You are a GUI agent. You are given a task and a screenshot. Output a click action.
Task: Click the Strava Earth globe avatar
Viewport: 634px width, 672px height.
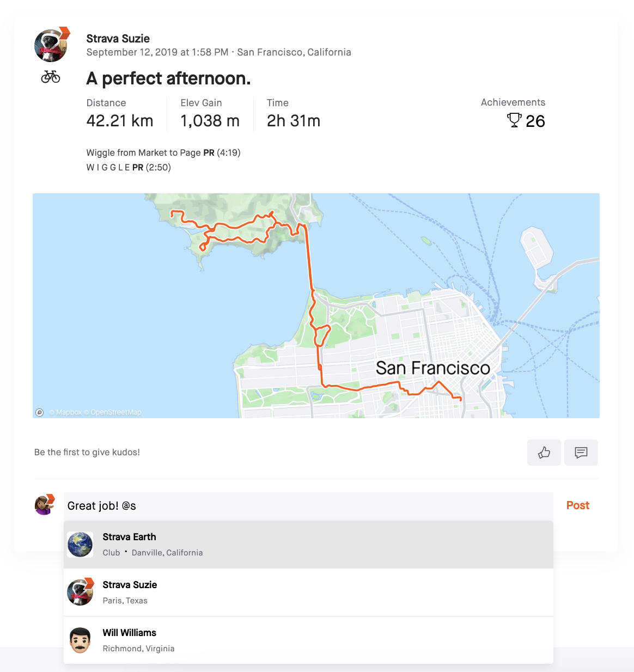pyautogui.click(x=80, y=545)
